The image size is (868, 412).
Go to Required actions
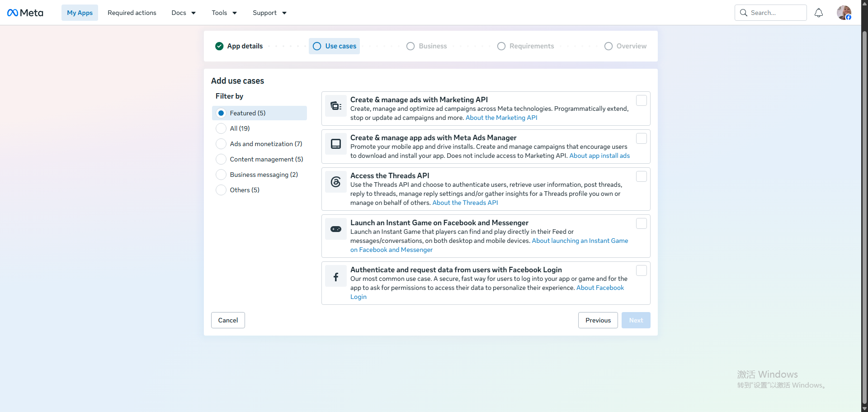click(x=132, y=13)
